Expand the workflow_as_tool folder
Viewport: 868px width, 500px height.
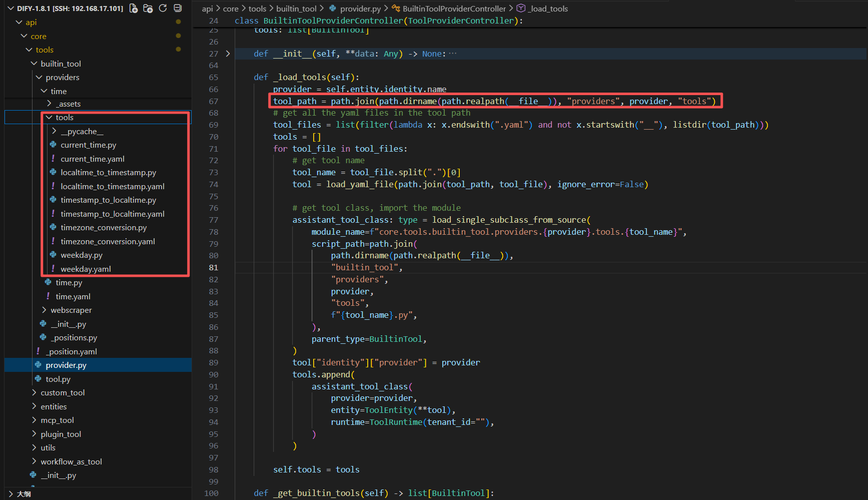click(x=34, y=461)
